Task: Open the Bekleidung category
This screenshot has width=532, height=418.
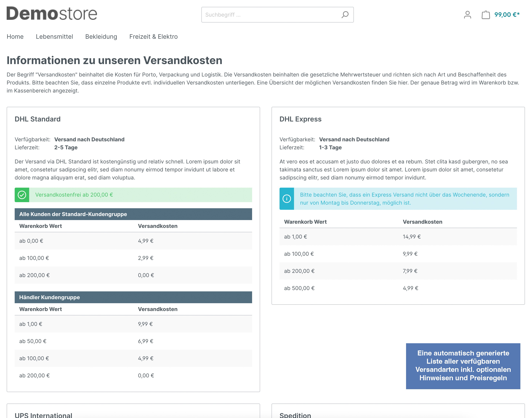Action: click(x=101, y=36)
